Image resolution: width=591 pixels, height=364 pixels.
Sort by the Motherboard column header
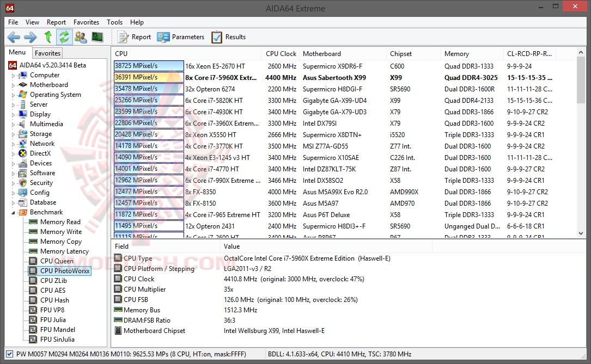(342, 54)
